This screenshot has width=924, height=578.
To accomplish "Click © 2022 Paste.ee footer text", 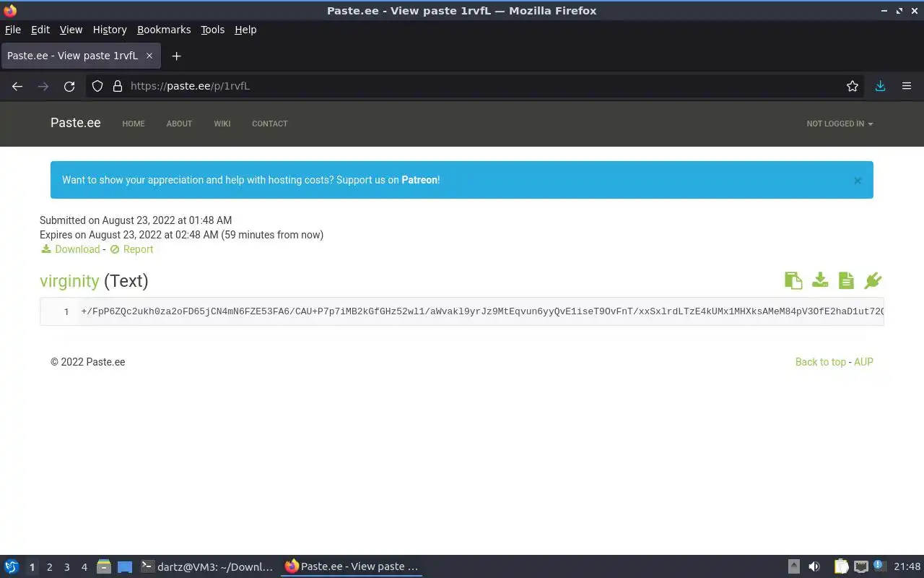I will 87,362.
